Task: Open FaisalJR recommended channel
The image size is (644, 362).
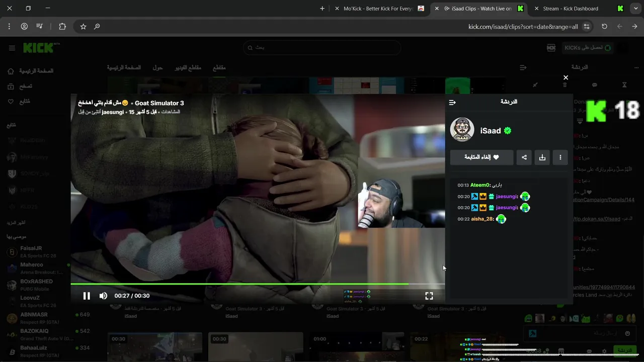Action: [38, 252]
